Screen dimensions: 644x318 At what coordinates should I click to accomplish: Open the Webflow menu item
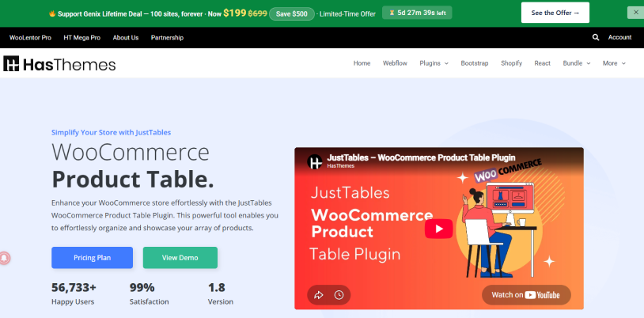(395, 63)
